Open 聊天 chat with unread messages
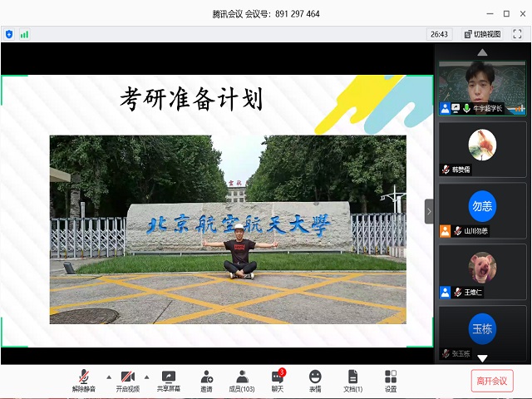532x399 pixels. pyautogui.click(x=278, y=381)
